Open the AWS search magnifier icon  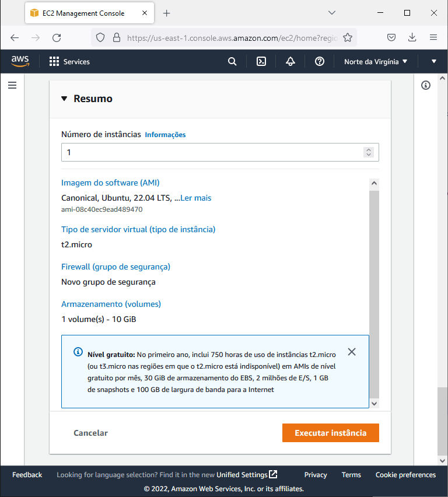(x=232, y=61)
